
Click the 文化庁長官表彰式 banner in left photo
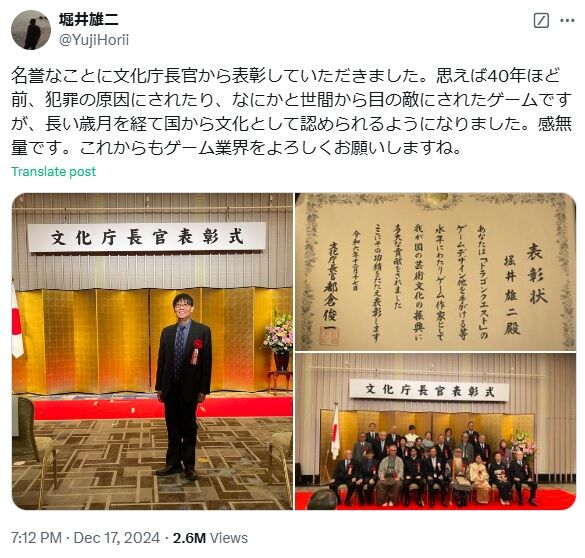[x=147, y=238]
